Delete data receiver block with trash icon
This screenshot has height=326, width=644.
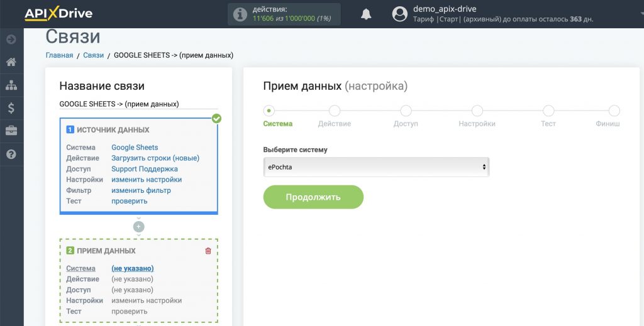pyautogui.click(x=208, y=251)
